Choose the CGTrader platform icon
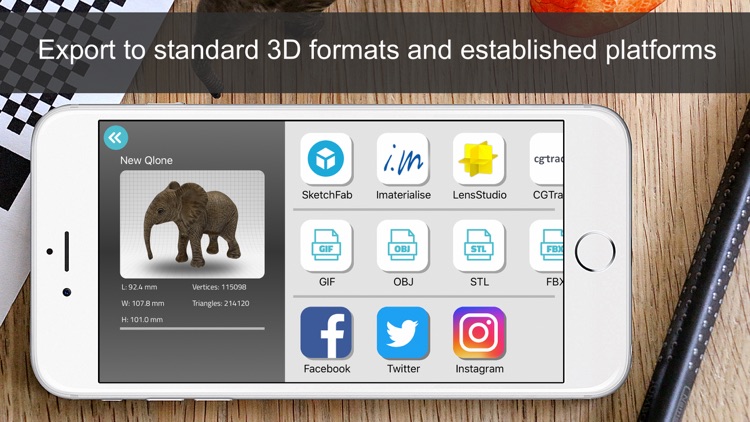750x422 pixels. point(547,160)
